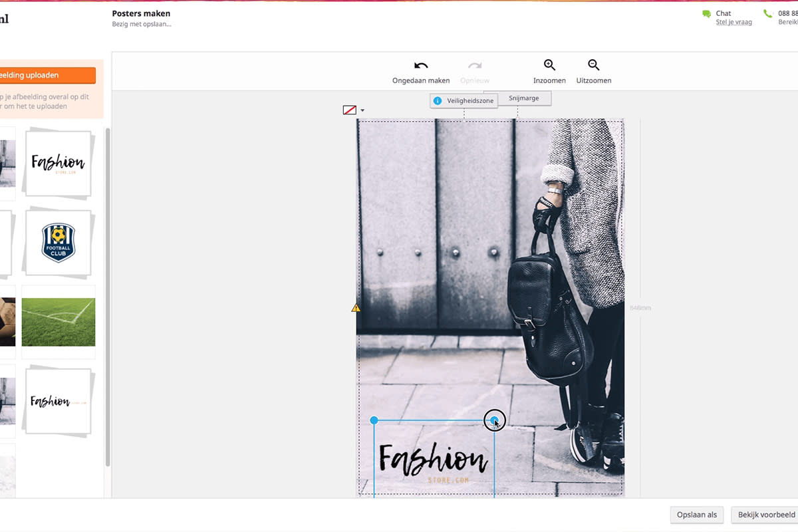The width and height of the screenshot is (798, 532).
Task: Select the Fashion Store logo thumbnail
Action: click(x=58, y=162)
